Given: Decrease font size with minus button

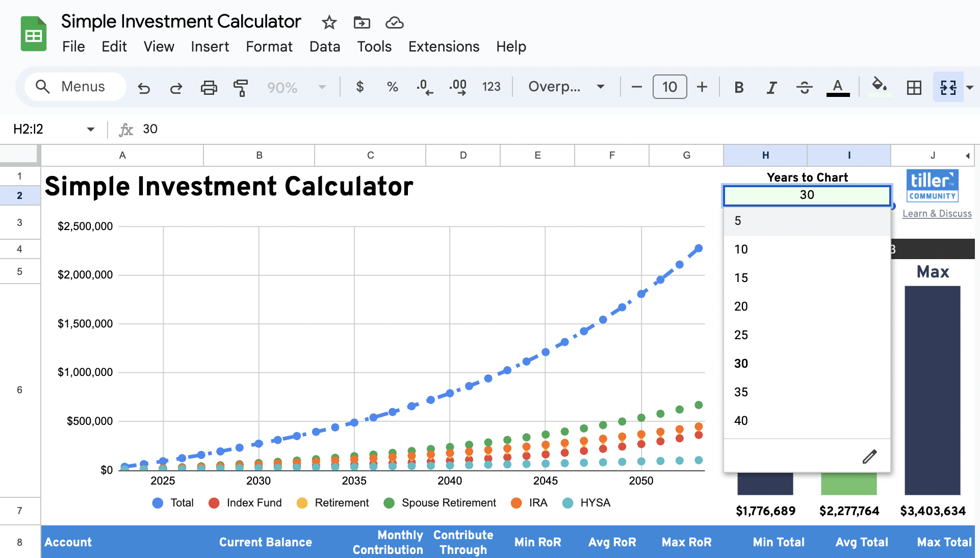Looking at the screenshot, I should click(636, 87).
